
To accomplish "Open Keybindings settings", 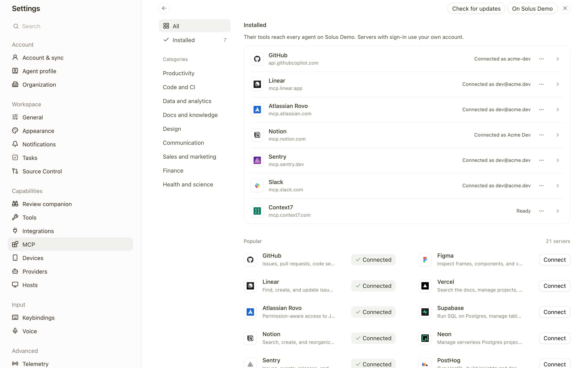I will point(70,318).
